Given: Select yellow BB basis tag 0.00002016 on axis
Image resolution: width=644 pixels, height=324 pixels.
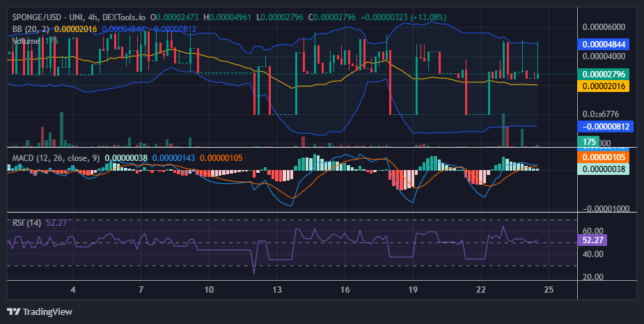Looking at the screenshot, I should 603,86.
